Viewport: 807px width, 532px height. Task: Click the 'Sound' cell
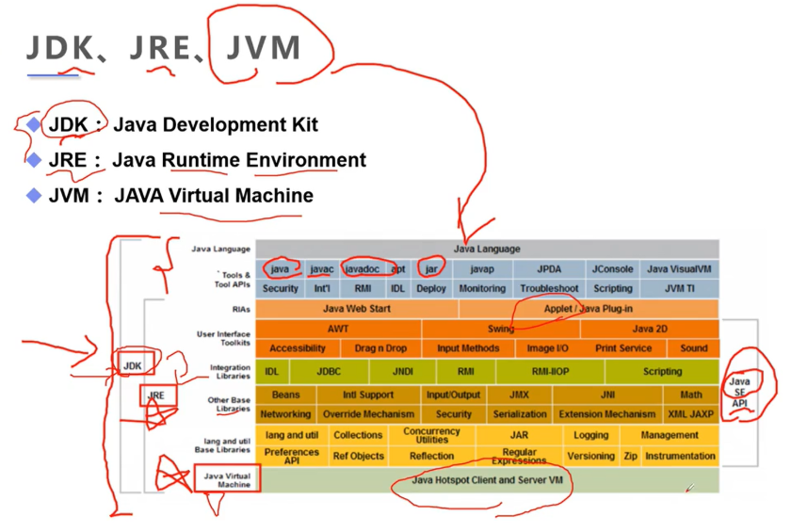coord(694,348)
